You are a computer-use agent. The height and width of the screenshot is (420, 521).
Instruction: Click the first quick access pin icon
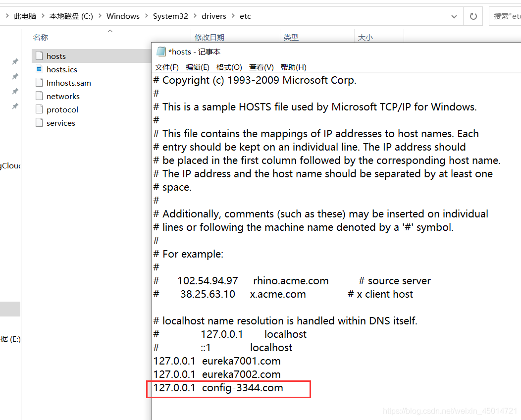(x=15, y=61)
